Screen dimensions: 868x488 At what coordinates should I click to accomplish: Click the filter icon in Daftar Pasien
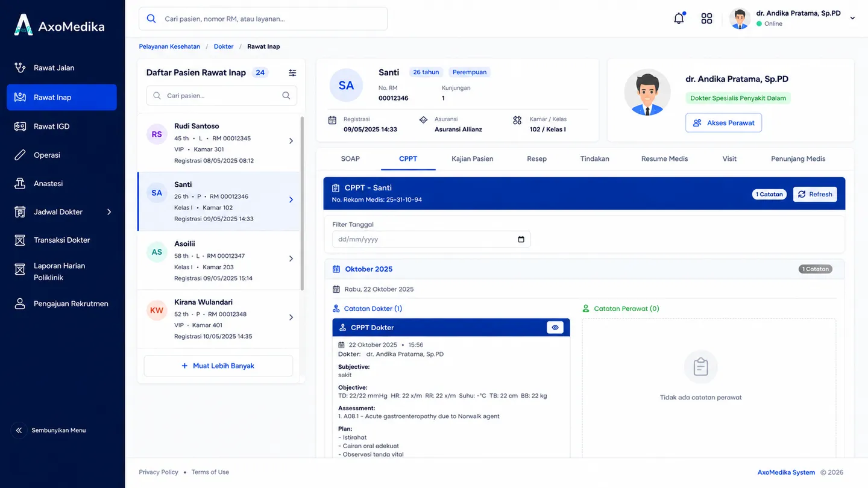[292, 73]
